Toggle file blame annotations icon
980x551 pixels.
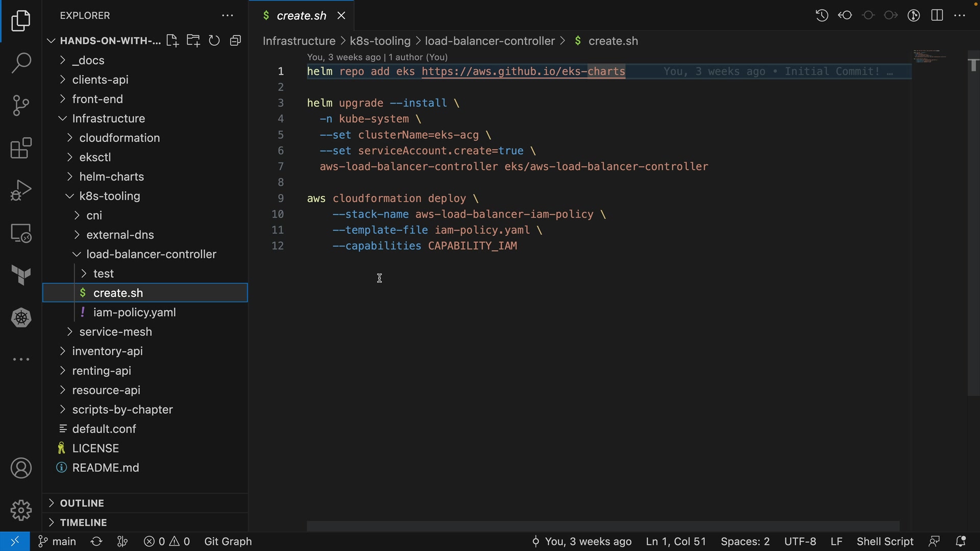coord(914,15)
